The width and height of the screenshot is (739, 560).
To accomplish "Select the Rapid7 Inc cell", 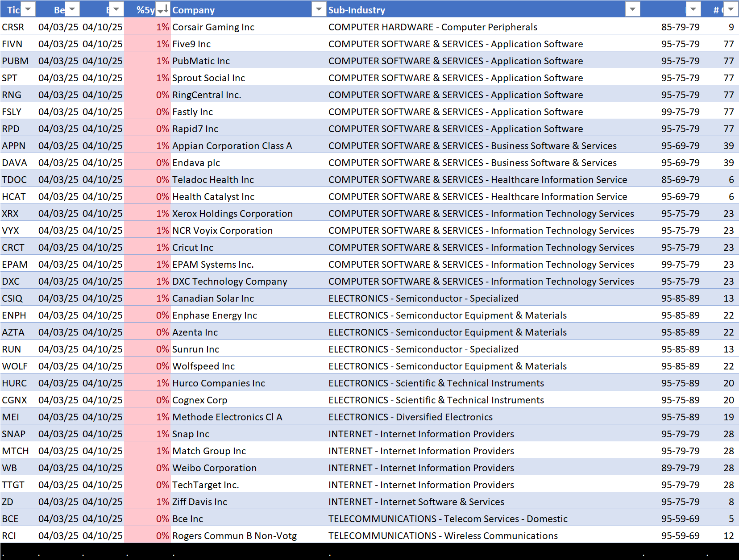I will (249, 129).
